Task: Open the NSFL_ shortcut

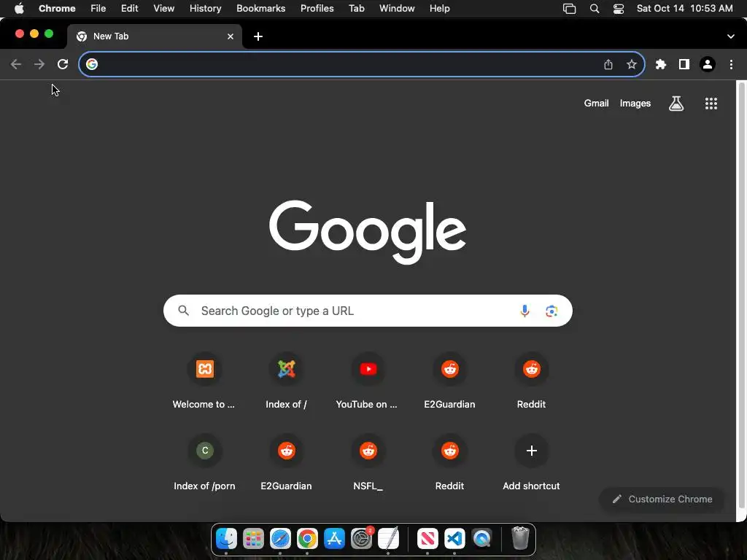Action: click(x=368, y=464)
